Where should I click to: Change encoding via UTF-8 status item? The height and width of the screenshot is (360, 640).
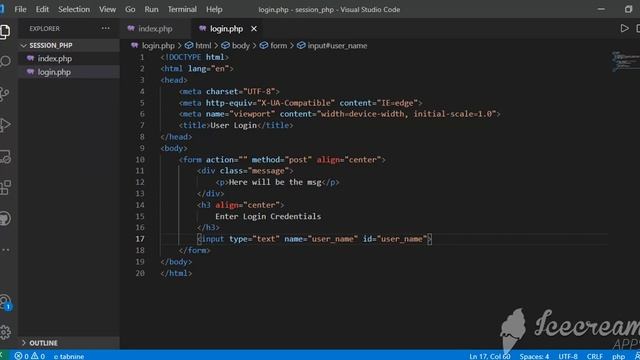click(568, 356)
